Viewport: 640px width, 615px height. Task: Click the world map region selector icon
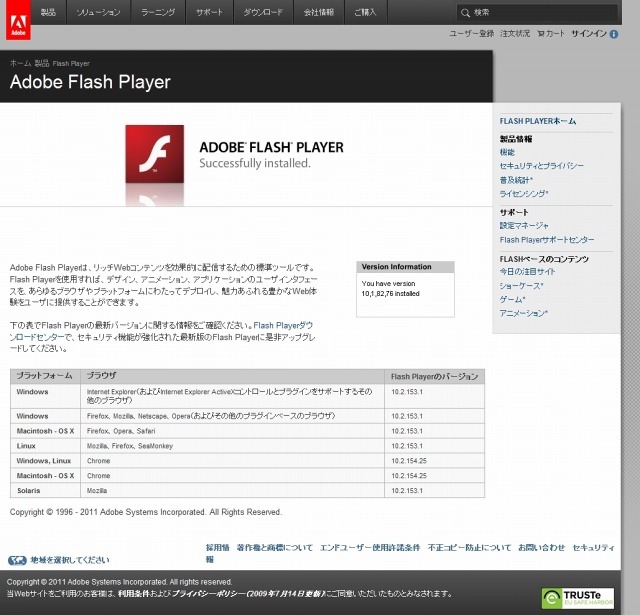[17, 561]
